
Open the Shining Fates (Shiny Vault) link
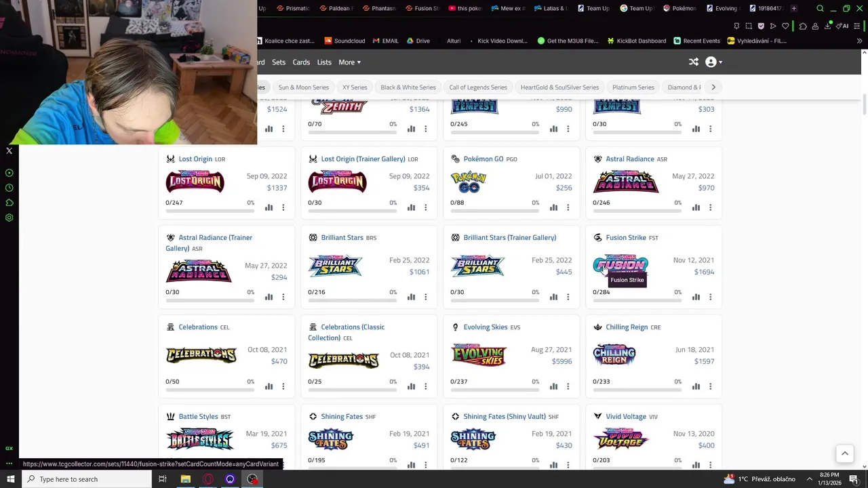505,416
